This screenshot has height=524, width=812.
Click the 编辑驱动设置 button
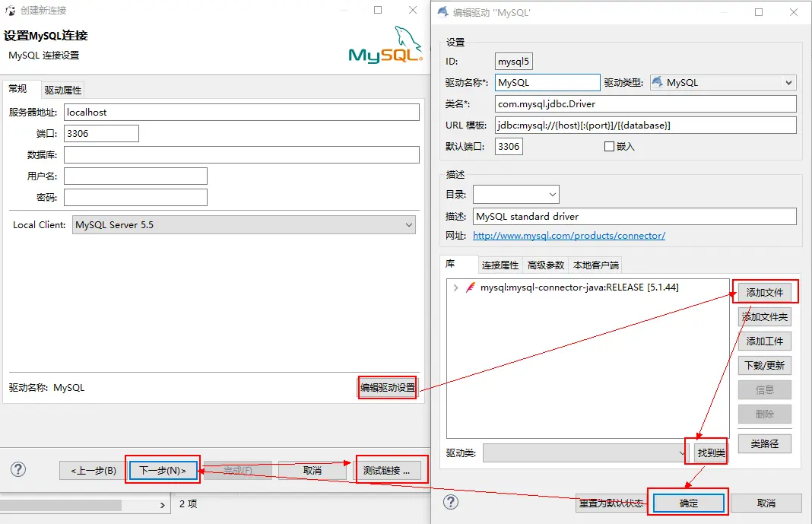(388, 387)
